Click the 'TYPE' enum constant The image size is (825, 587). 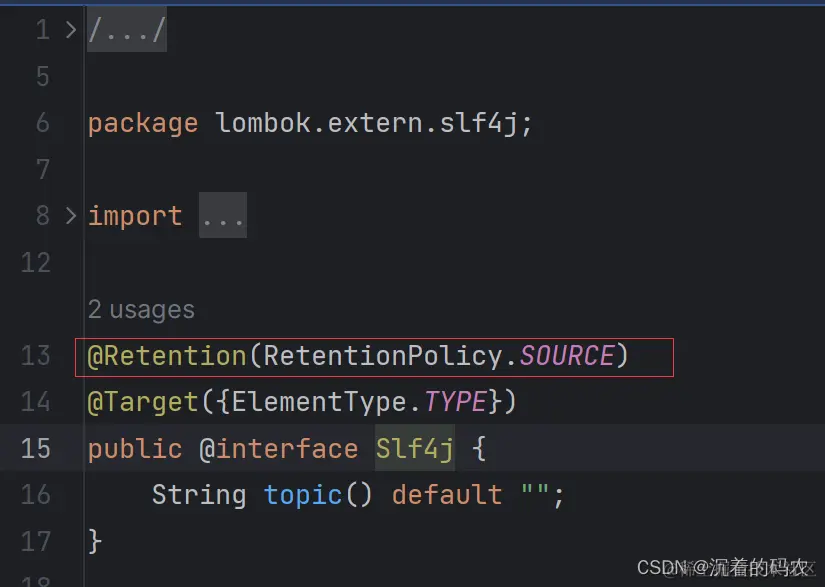(x=455, y=402)
